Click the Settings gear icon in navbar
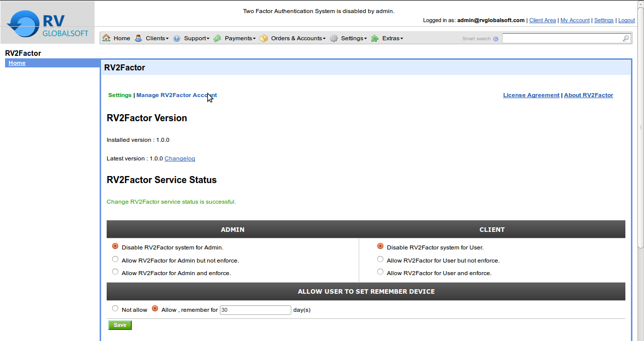644x341 pixels. pyautogui.click(x=334, y=38)
